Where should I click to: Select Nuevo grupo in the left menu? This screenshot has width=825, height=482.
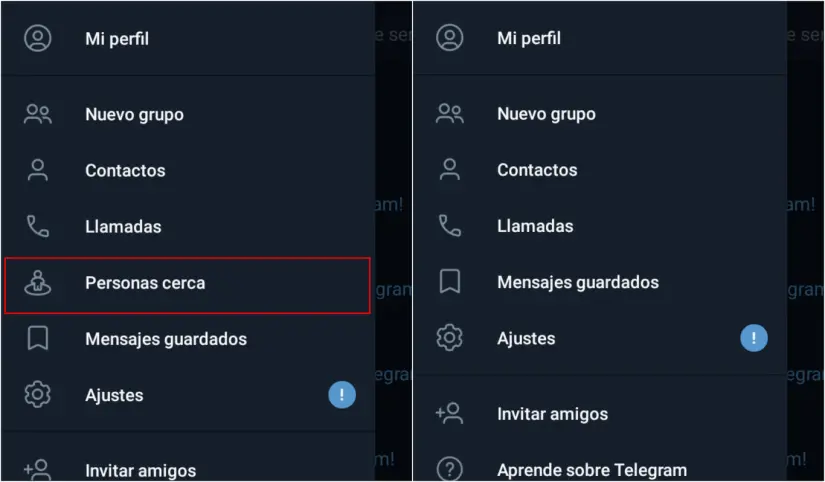point(134,115)
